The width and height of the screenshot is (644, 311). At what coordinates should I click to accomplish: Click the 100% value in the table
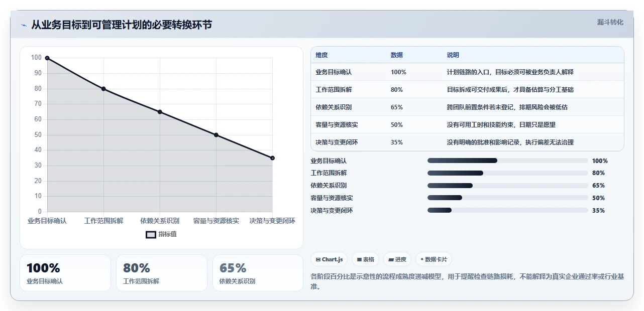tap(398, 72)
